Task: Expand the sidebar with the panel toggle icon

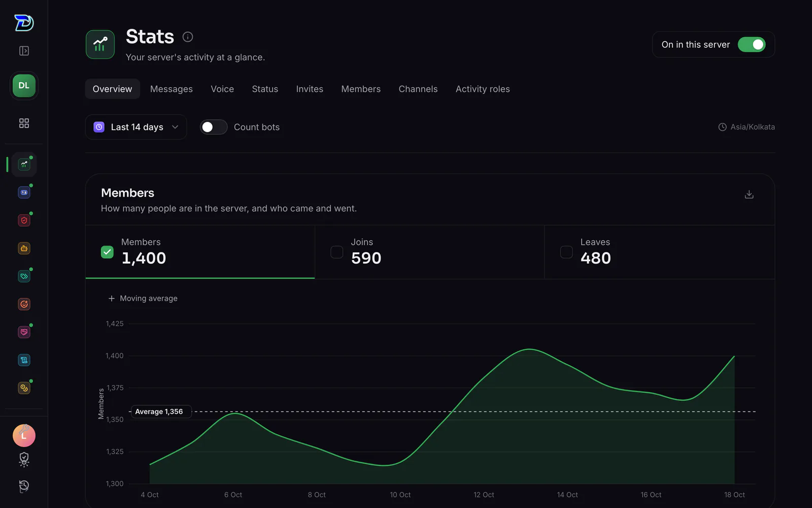Action: pos(24,51)
